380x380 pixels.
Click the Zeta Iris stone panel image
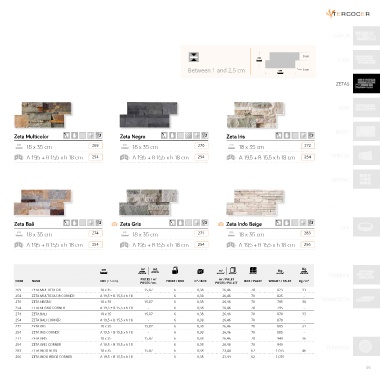point(255,115)
